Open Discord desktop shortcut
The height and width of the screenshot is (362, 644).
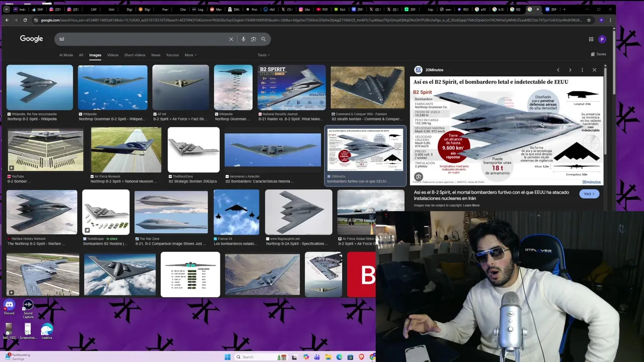point(9,307)
